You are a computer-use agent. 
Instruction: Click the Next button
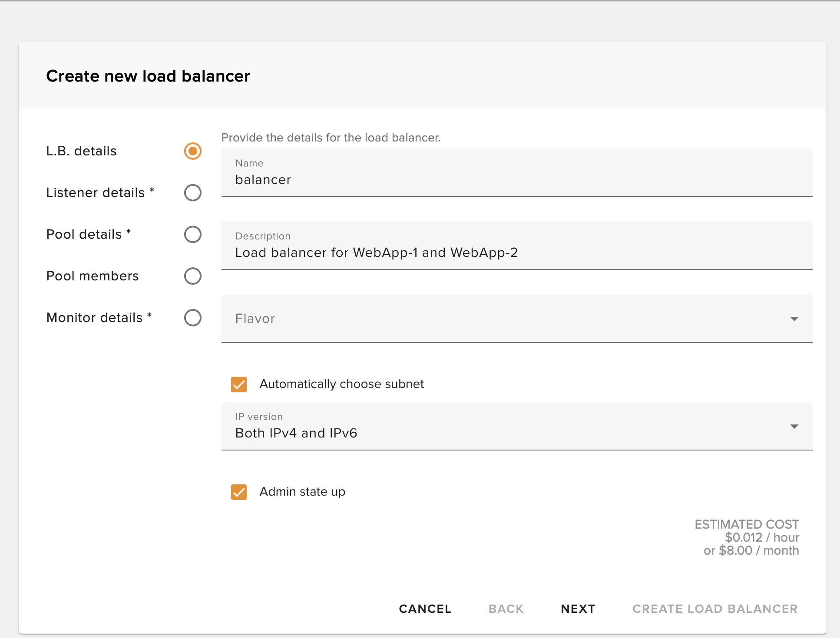click(578, 608)
